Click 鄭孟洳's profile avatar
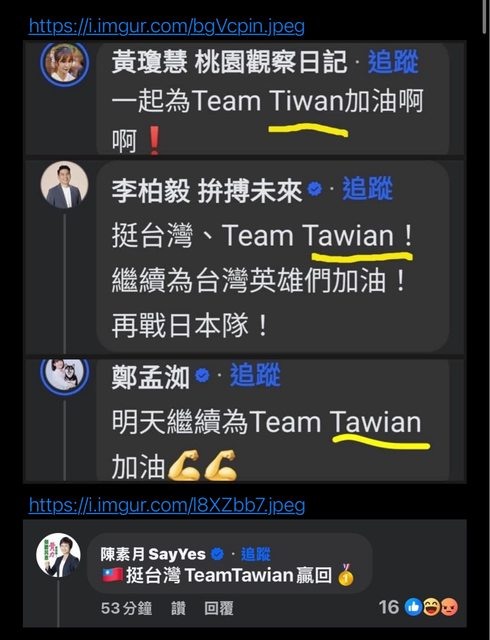Viewport: 490px width, 640px height. coord(65,376)
